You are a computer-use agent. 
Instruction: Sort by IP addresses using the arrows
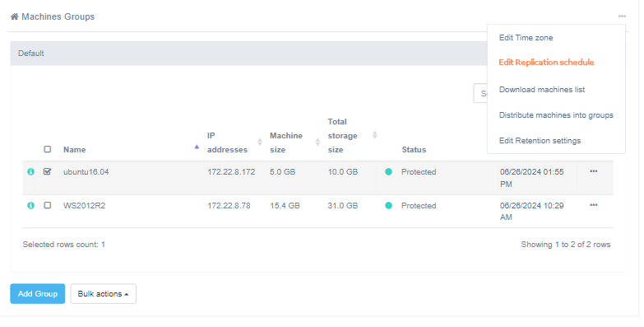(x=260, y=142)
